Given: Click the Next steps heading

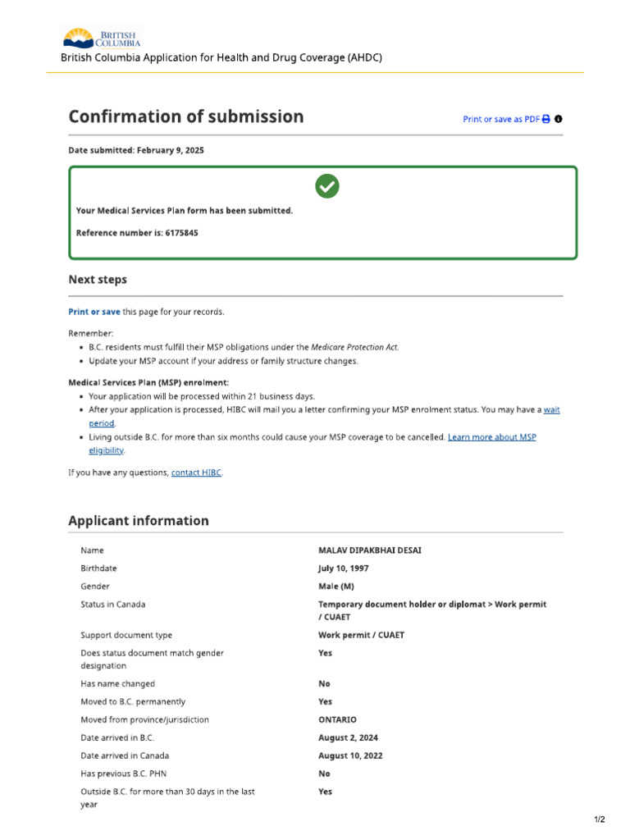Looking at the screenshot, I should [x=98, y=280].
